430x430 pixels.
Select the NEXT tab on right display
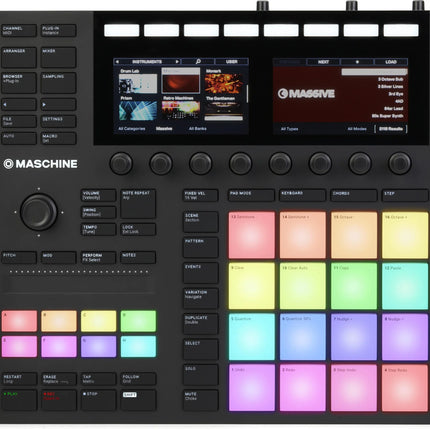[323, 62]
